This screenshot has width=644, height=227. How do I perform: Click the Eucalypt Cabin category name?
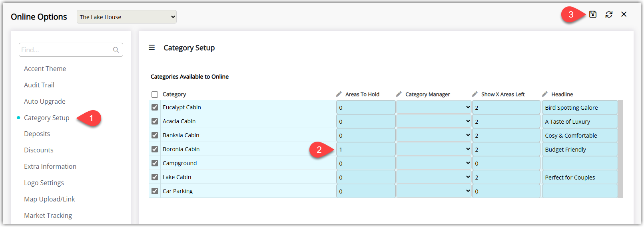pyautogui.click(x=182, y=107)
